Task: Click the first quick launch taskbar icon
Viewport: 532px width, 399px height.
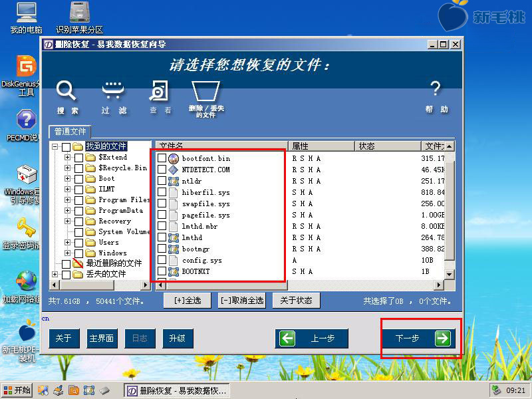Action: [43, 390]
